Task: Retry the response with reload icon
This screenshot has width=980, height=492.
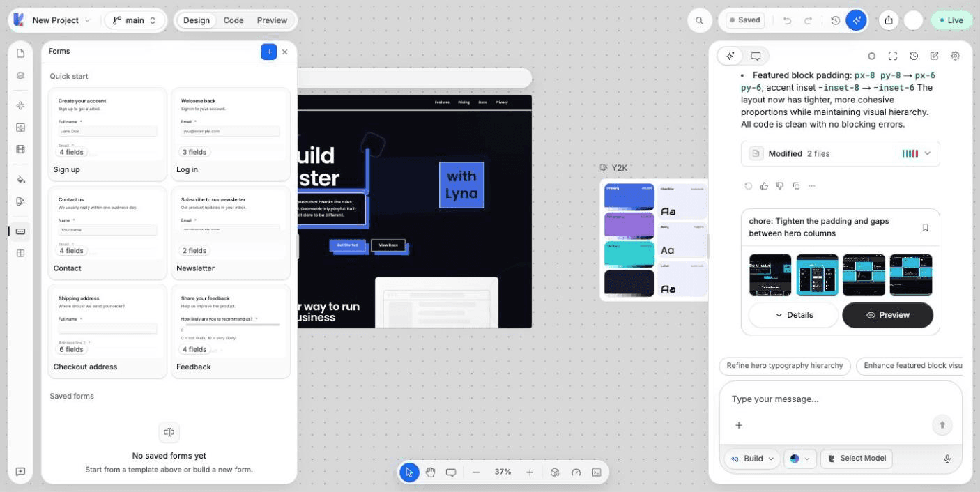Action: coord(749,186)
